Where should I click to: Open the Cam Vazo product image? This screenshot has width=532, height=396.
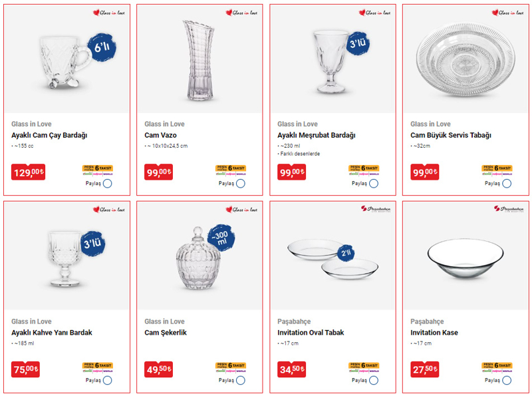click(199, 60)
